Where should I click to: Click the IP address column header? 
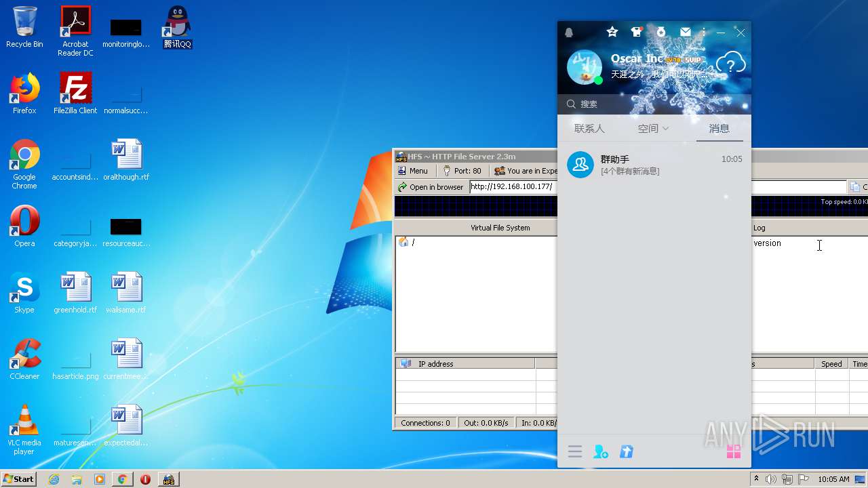tap(465, 364)
